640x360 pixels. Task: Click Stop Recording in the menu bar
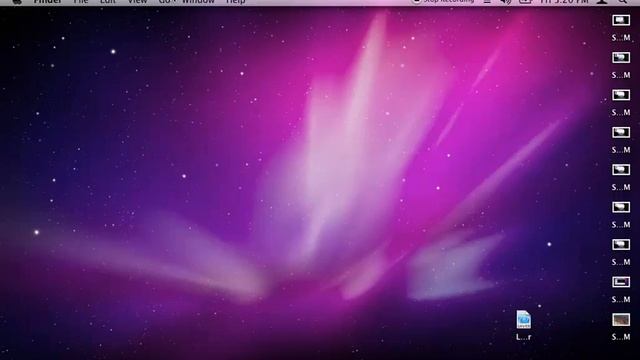coord(444,2)
